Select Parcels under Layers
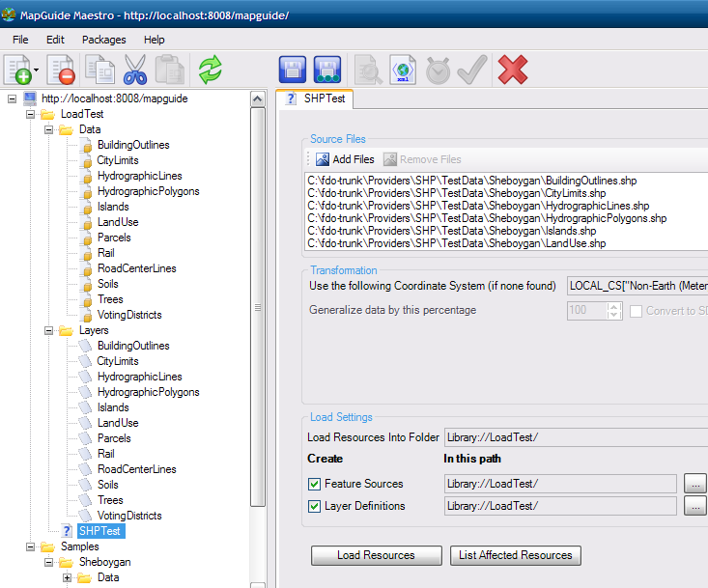Image resolution: width=708 pixels, height=588 pixels. pyautogui.click(x=114, y=438)
